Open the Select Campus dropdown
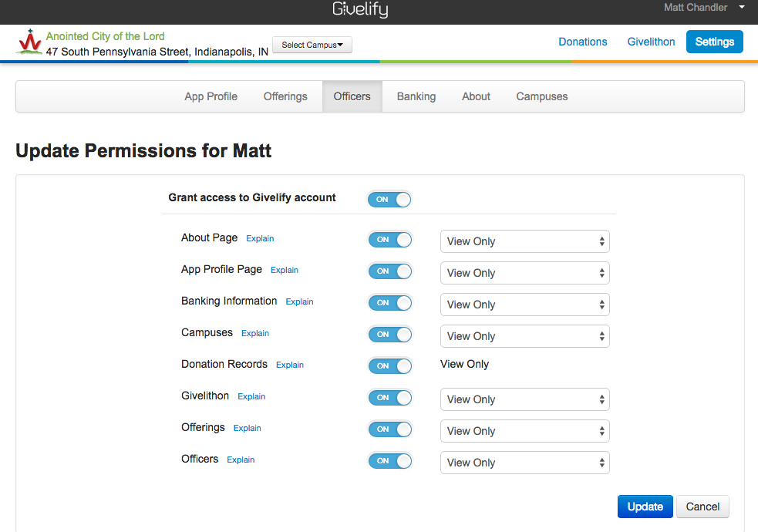Screen dimensions: 758x532 click(x=312, y=45)
